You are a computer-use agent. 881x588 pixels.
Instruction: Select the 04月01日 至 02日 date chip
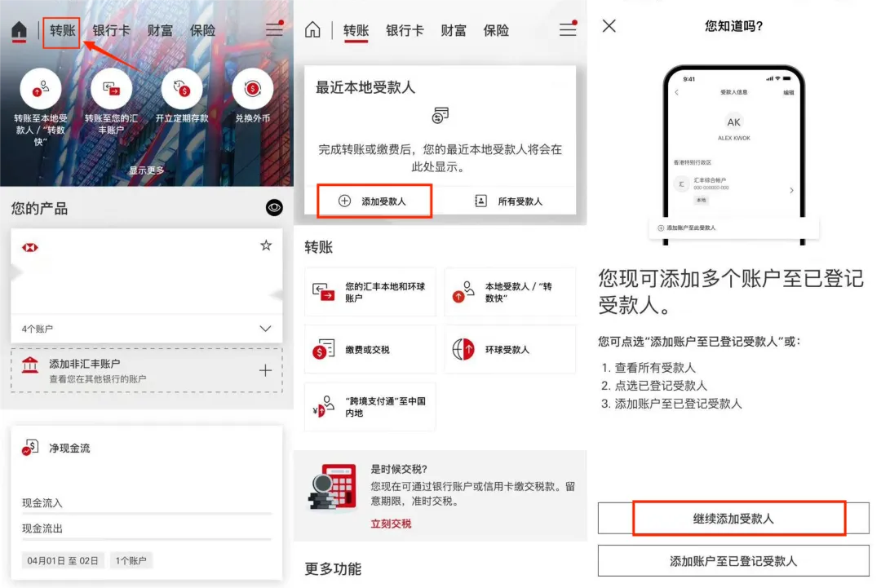pyautogui.click(x=62, y=560)
